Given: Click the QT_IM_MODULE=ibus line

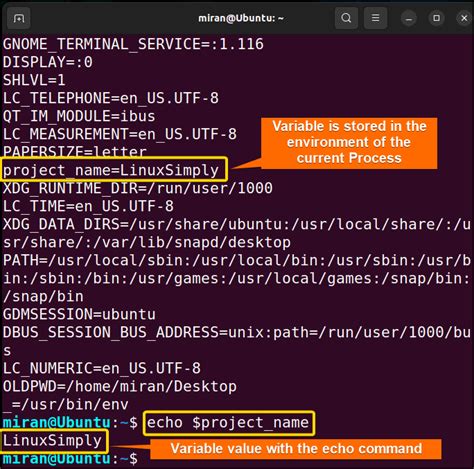Looking at the screenshot, I should point(79,116).
